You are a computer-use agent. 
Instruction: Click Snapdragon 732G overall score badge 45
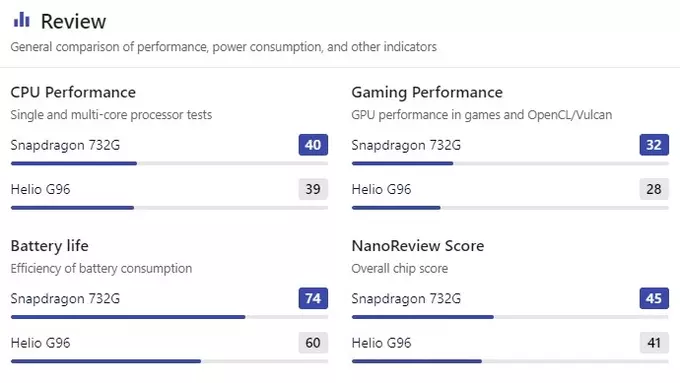[654, 298]
